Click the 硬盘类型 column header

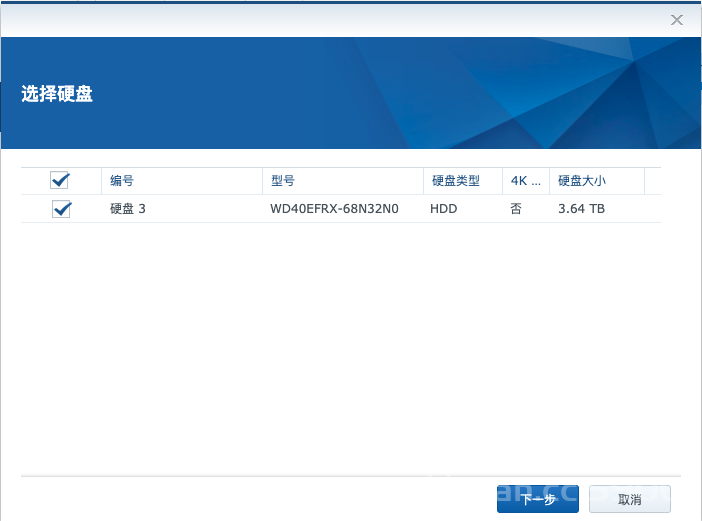pos(462,181)
